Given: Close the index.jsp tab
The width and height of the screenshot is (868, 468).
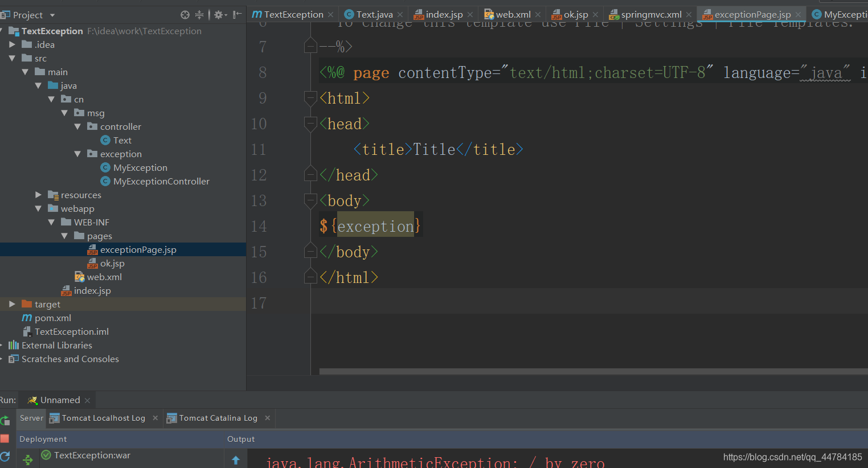Looking at the screenshot, I should [470, 15].
